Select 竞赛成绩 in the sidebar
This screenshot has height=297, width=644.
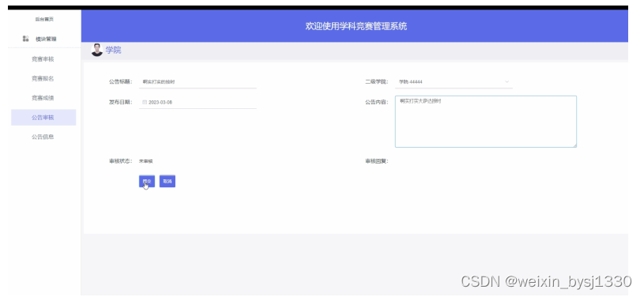(43, 98)
